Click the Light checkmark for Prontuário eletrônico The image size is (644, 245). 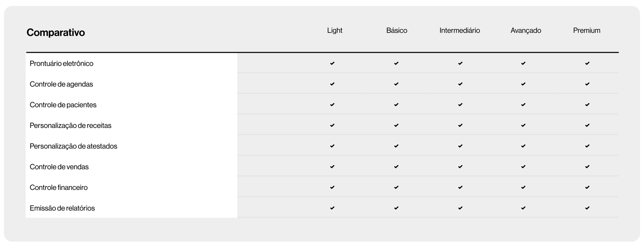(x=332, y=63)
